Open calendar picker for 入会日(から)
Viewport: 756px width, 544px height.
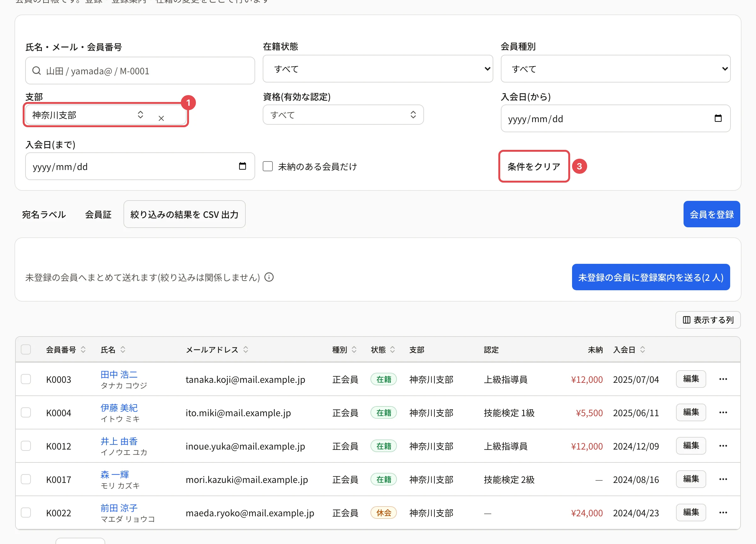tap(718, 118)
